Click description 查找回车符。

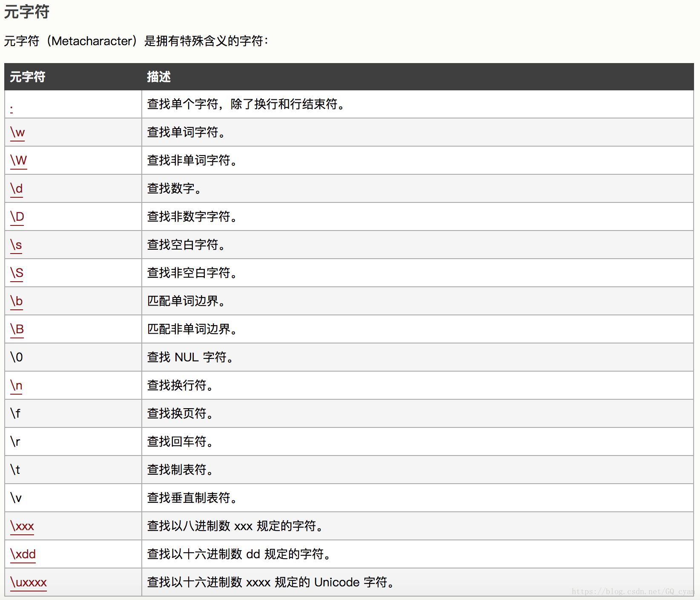click(181, 441)
